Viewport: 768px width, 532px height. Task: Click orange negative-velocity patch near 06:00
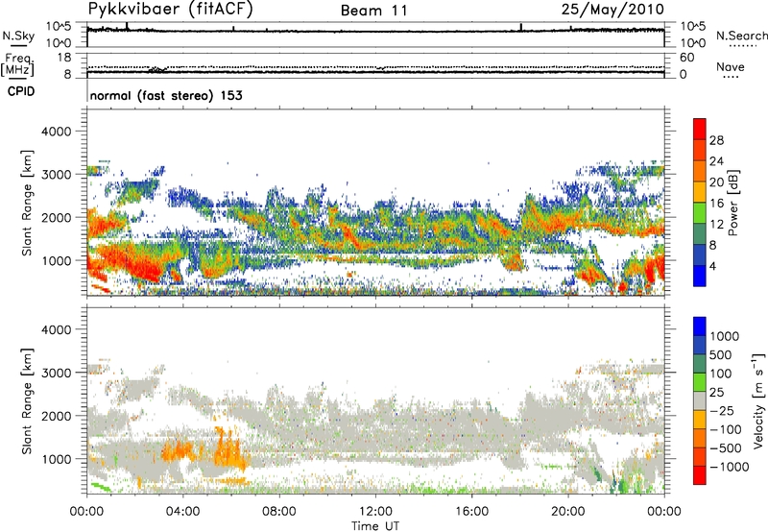230,448
